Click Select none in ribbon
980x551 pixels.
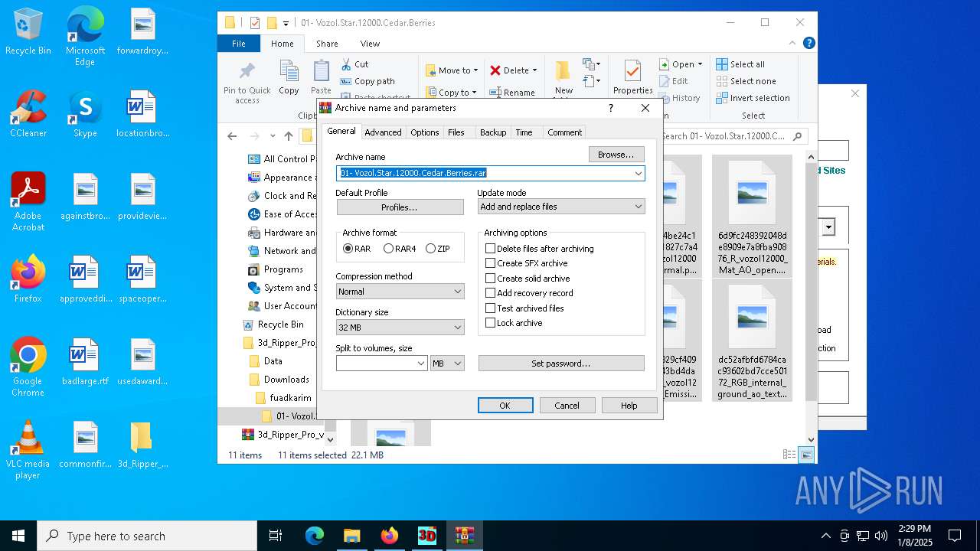(746, 81)
